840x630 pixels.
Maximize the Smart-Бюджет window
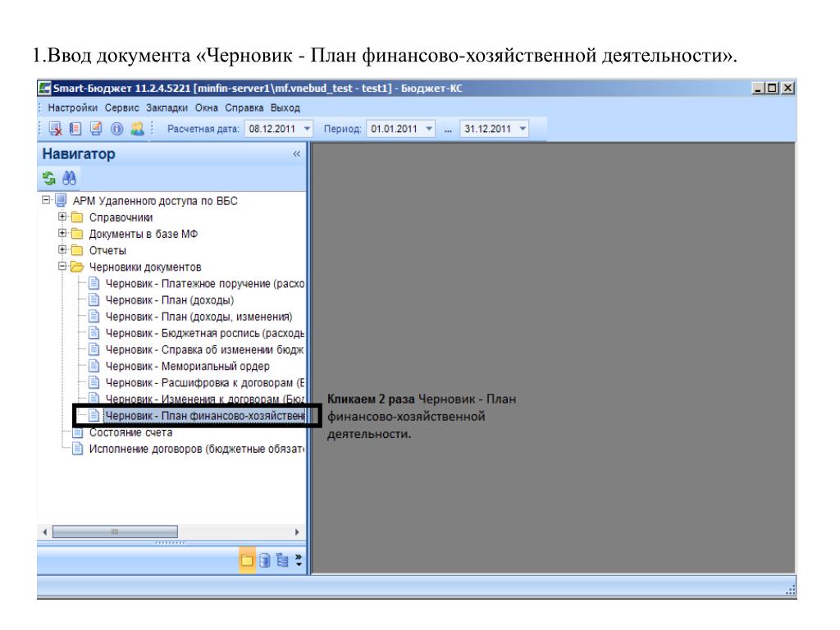pyautogui.click(x=772, y=88)
